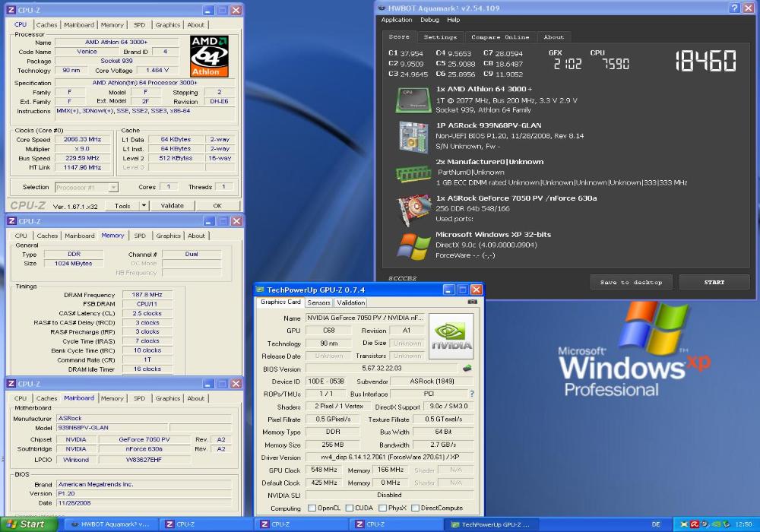Screen dimensions: 760x532
Task: Click the GPU-Z Name field
Action: tap(365, 318)
